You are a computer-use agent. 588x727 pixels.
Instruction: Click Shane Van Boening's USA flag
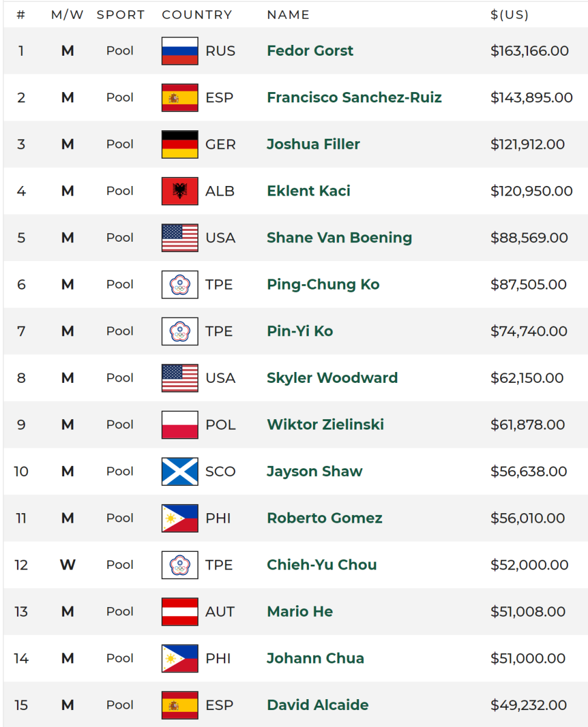[180, 237]
